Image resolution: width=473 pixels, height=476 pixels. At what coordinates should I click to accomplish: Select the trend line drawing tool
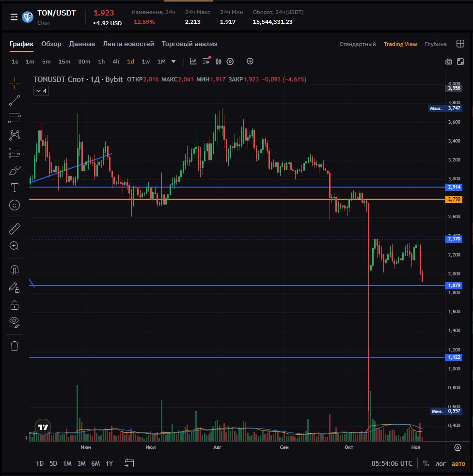[x=15, y=100]
